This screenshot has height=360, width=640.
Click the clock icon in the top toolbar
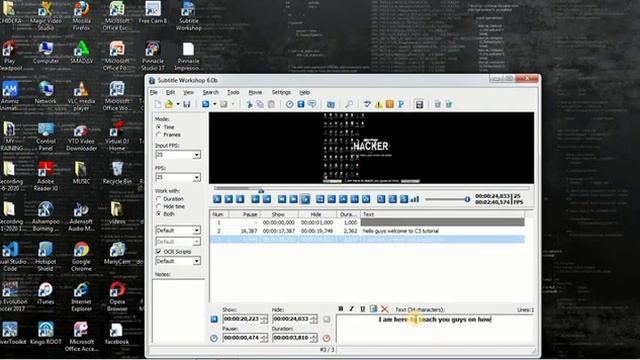(289, 104)
